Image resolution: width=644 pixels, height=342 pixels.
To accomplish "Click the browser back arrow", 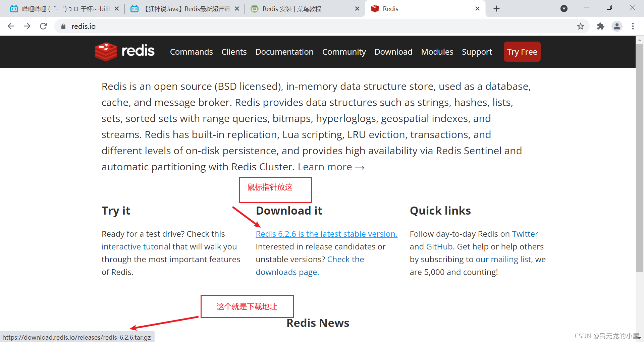I will [x=11, y=26].
